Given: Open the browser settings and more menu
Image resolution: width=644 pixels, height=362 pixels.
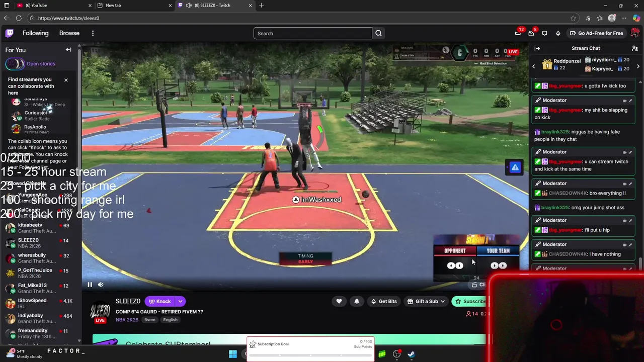Looking at the screenshot, I should pyautogui.click(x=624, y=18).
